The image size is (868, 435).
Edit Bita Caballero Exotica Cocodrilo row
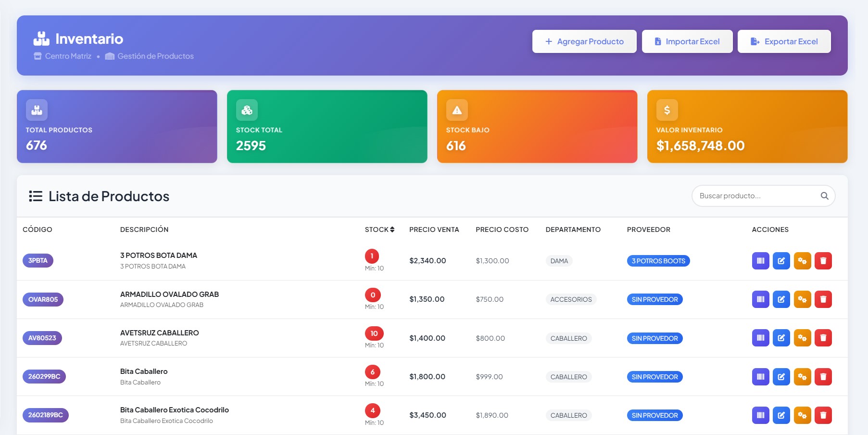(x=781, y=415)
